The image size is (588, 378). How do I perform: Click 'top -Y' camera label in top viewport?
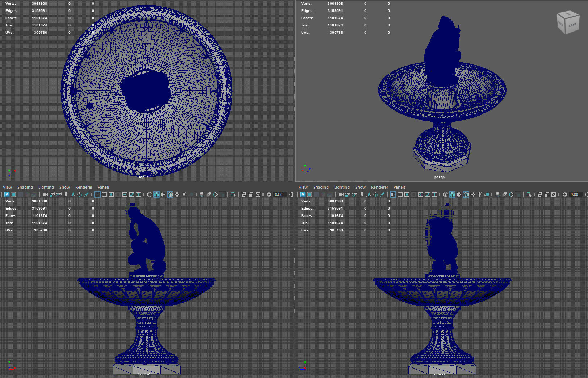144,177
